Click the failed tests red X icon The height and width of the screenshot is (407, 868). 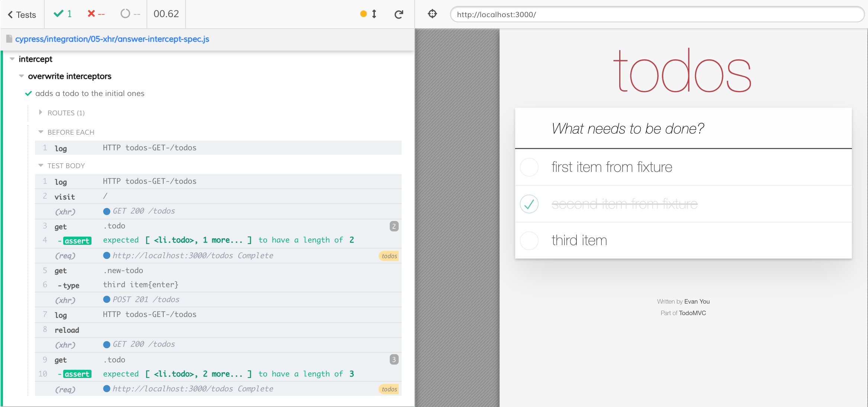pyautogui.click(x=91, y=14)
